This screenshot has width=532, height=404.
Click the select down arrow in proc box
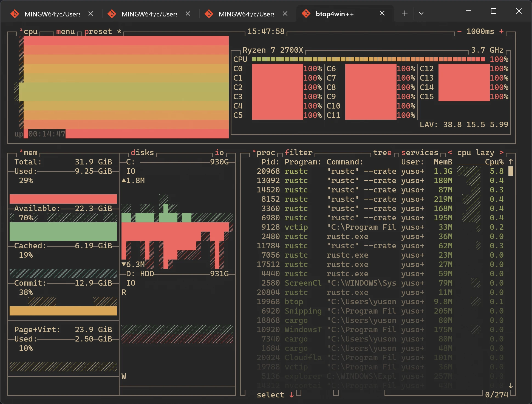[292, 395]
